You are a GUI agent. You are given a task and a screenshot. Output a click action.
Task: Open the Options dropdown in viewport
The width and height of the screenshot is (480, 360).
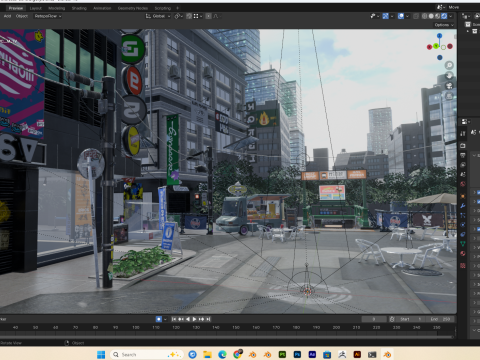(x=444, y=25)
